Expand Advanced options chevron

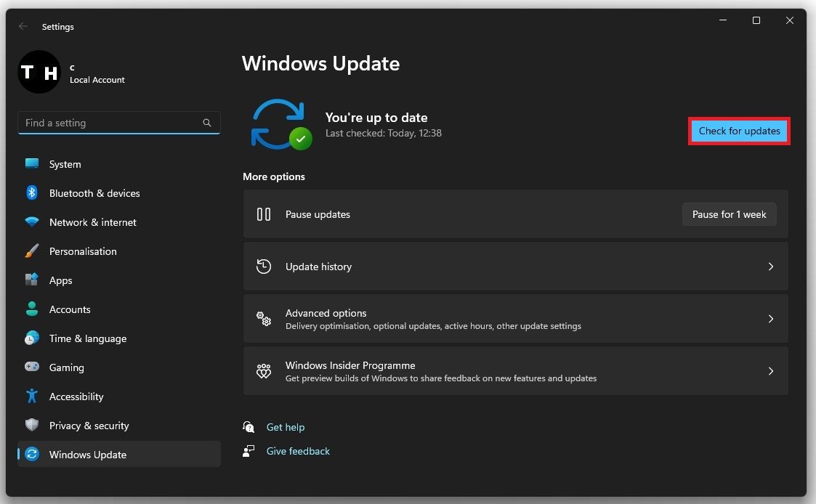tap(771, 319)
